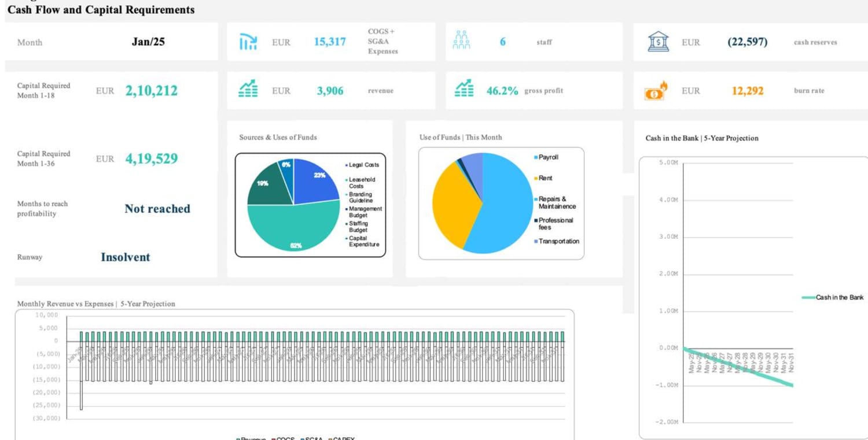The height and width of the screenshot is (440, 868).
Task: Select the Not reached profitability value
Action: click(x=157, y=209)
